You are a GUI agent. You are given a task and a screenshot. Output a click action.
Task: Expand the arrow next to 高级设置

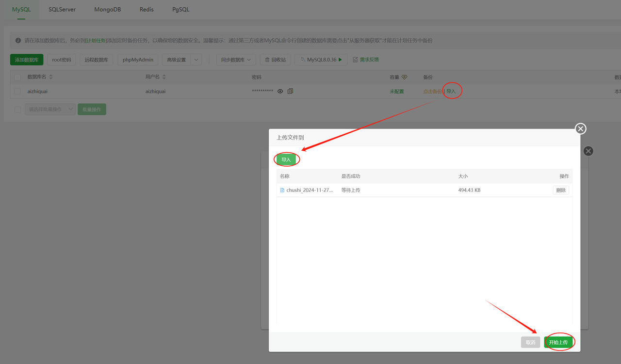click(x=196, y=60)
